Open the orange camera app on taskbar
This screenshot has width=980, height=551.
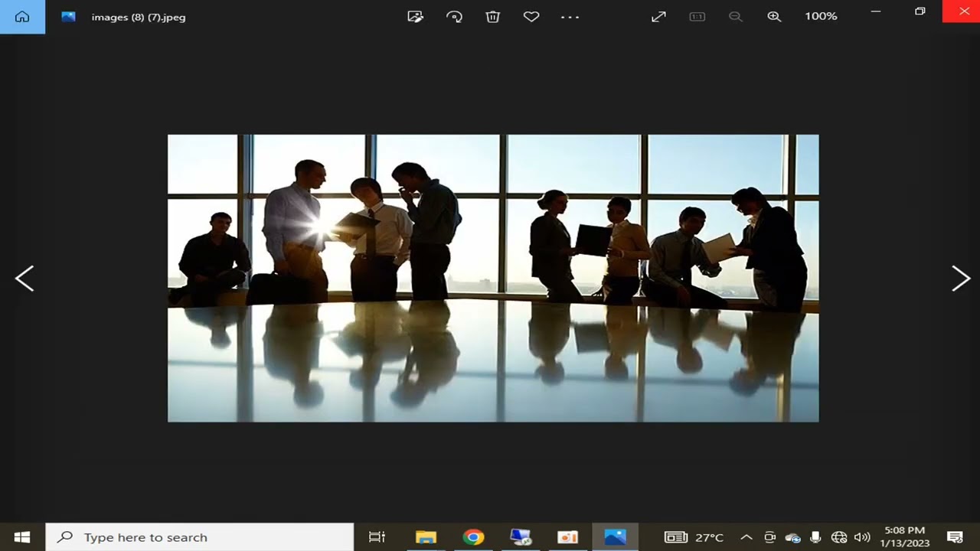pyautogui.click(x=567, y=537)
